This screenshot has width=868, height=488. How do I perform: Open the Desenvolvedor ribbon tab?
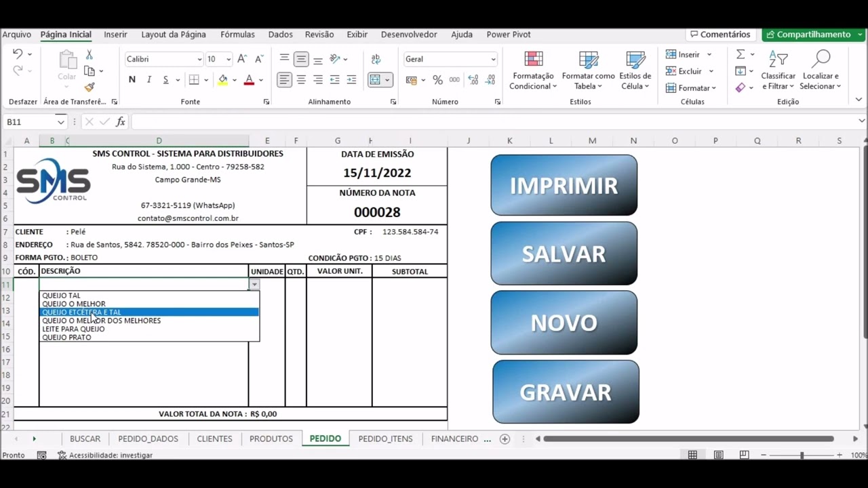[x=409, y=35]
